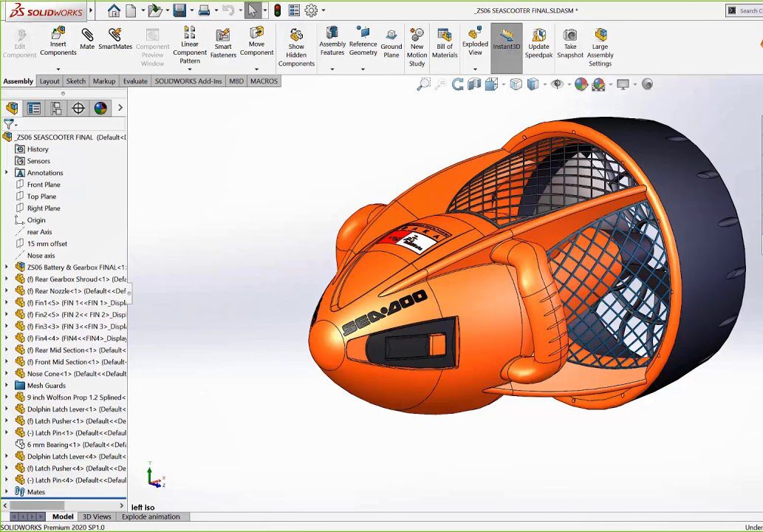
Task: Select Front Plane in the tree
Action: click(x=44, y=185)
